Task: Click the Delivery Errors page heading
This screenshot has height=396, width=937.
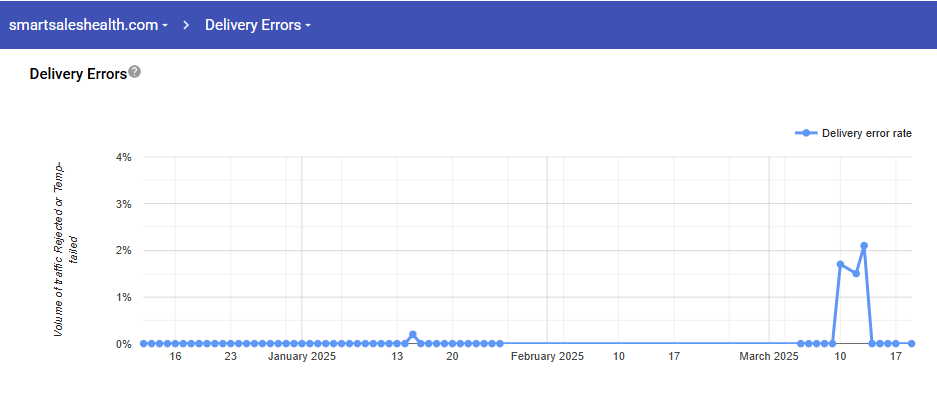Action: tap(78, 73)
